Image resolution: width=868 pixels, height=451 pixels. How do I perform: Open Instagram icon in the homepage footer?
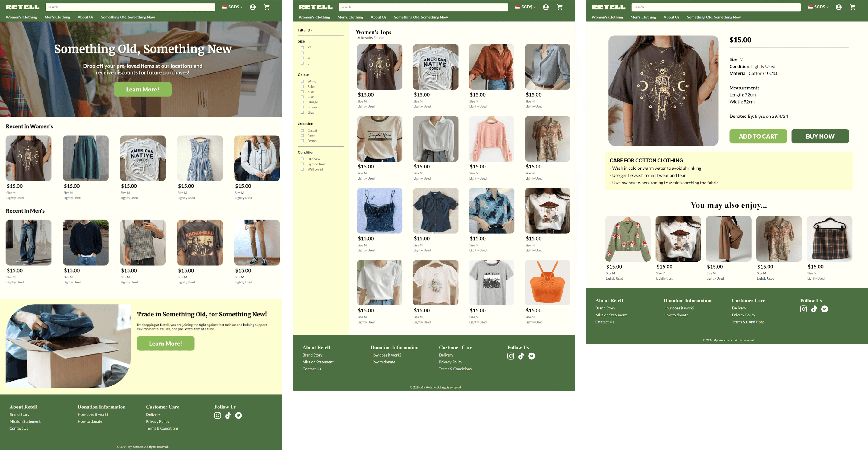[218, 416]
